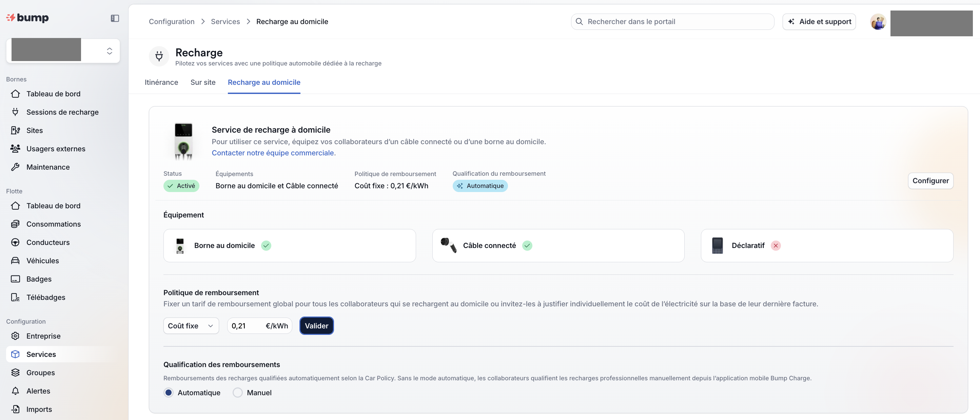980x420 pixels.
Task: Open Alertes bell icon
Action: tap(15, 391)
